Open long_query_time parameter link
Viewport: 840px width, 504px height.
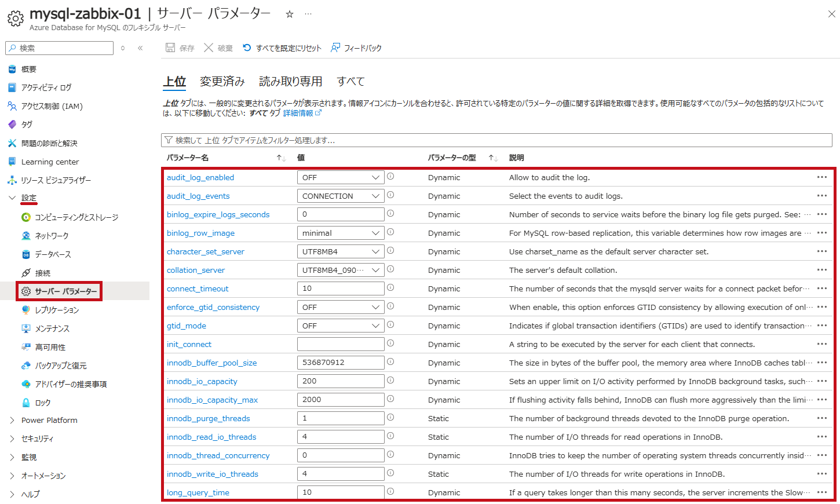coord(198,492)
